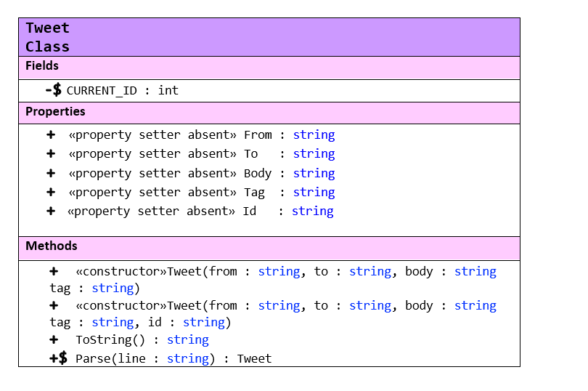Screen dimensions: 588x391
Task: Click the plus sign beside To property
Action: point(51,153)
